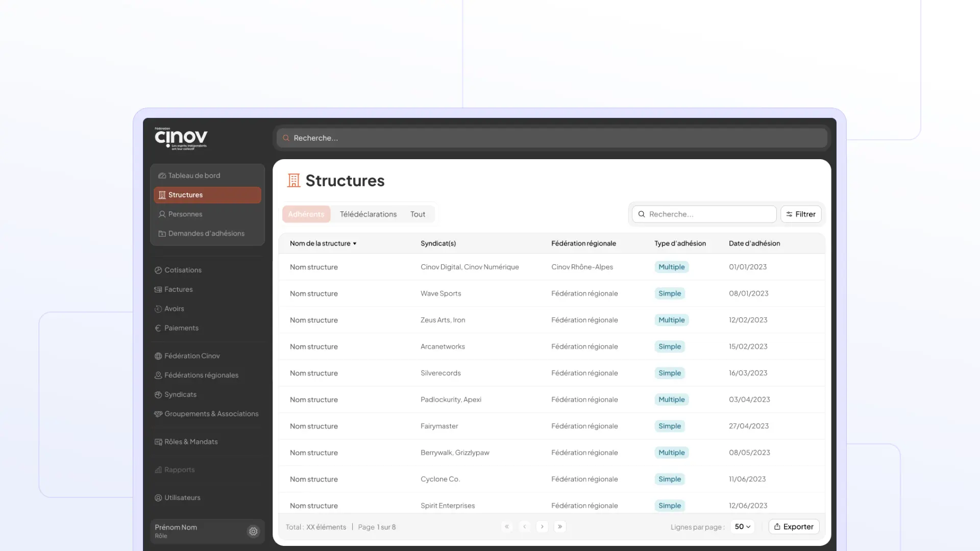Go to previous page arrow

point(524,527)
